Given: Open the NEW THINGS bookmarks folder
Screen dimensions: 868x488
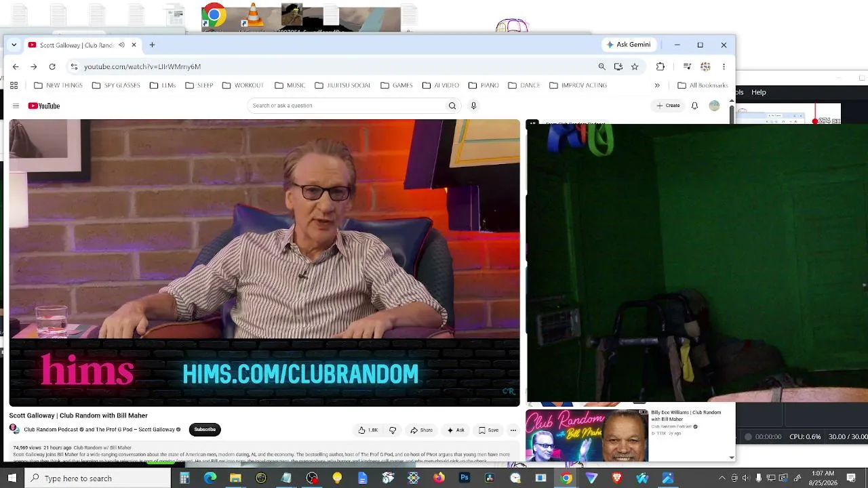Looking at the screenshot, I should coord(58,85).
